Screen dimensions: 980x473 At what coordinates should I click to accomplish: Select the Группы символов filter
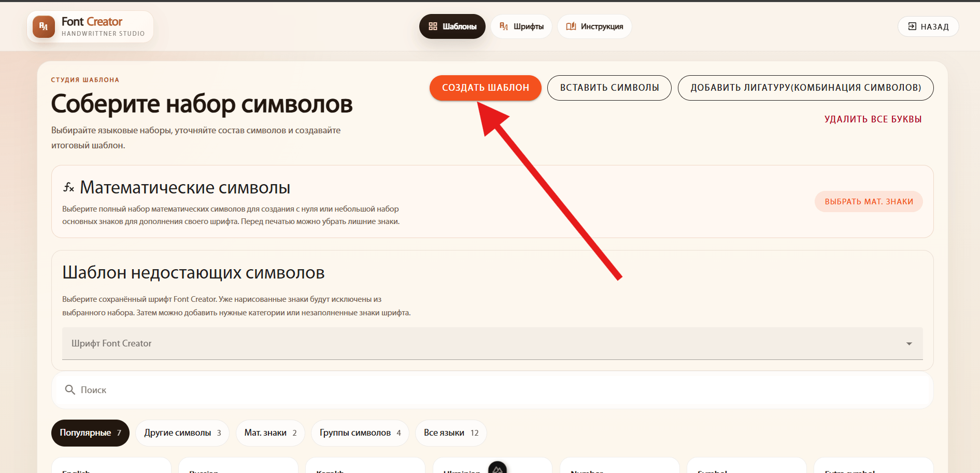[360, 433]
